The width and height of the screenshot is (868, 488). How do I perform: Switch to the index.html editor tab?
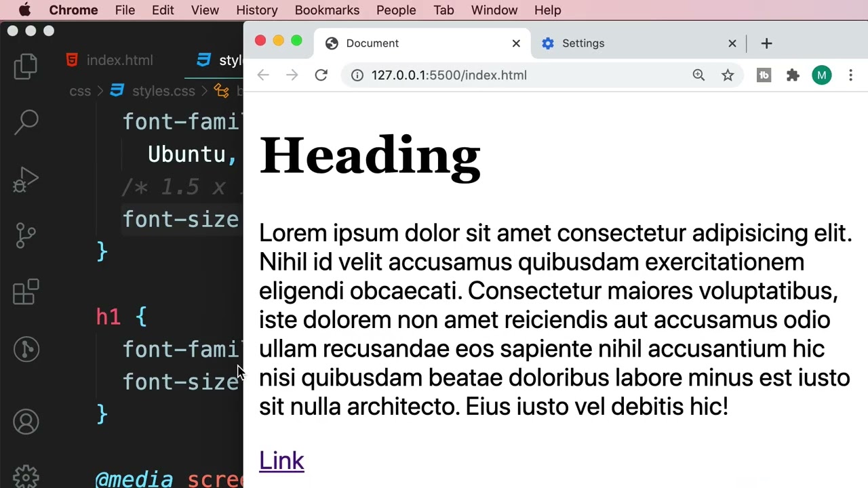[x=110, y=60]
